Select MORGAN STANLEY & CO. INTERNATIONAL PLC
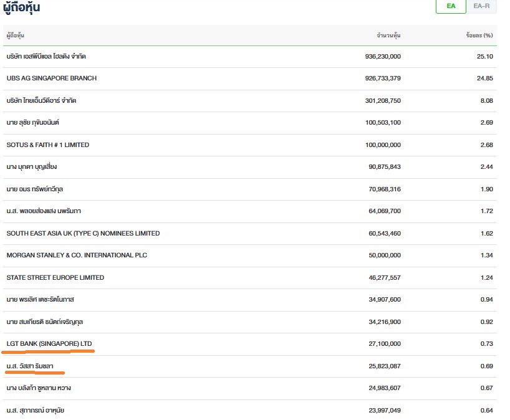The width and height of the screenshot is (510, 420). [x=77, y=255]
